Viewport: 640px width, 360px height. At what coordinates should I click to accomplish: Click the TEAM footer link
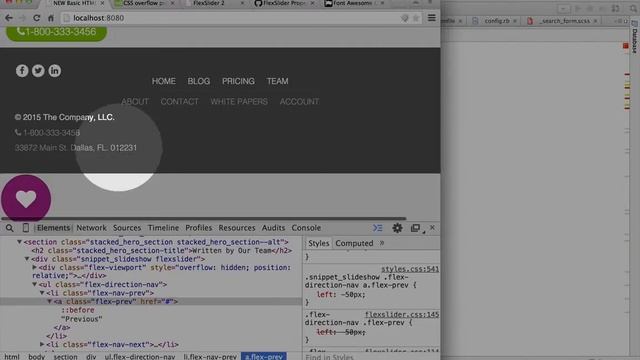coord(278,81)
